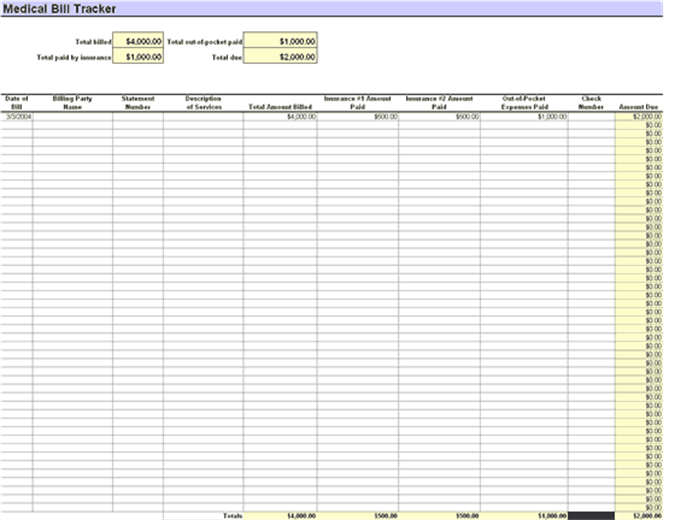
Task: Click the Amount Due column header
Action: click(638, 106)
